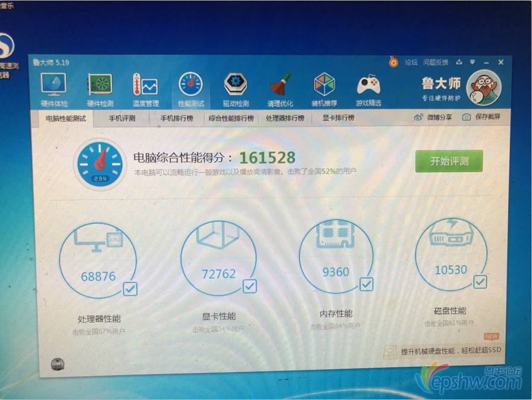The image size is (532, 400).
Task: Click the 显卡性能 cube icon
Action: click(218, 235)
